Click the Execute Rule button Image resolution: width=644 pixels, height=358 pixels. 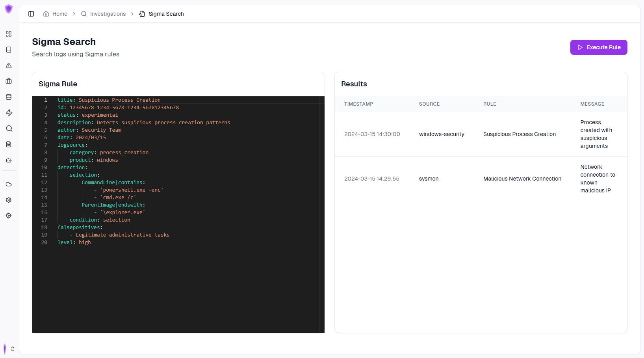598,47
